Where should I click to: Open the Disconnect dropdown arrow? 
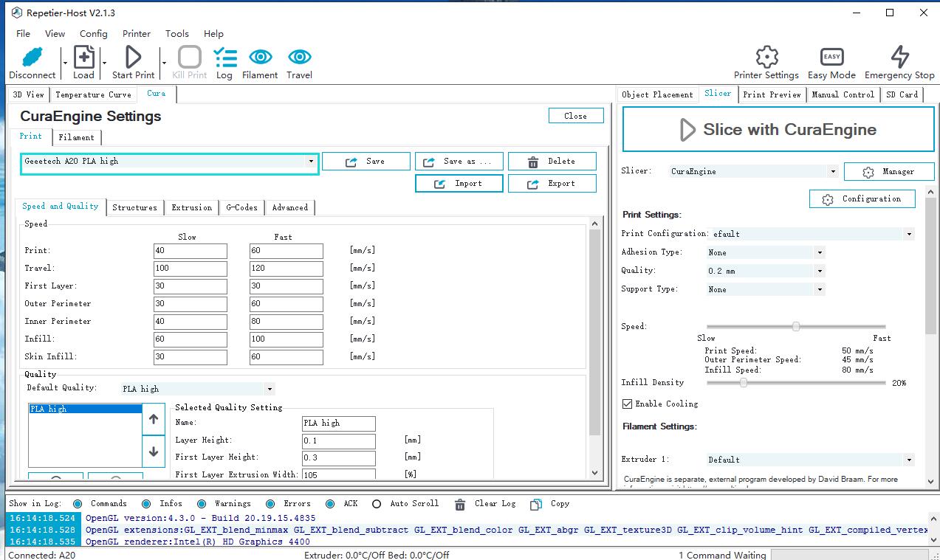coord(65,63)
